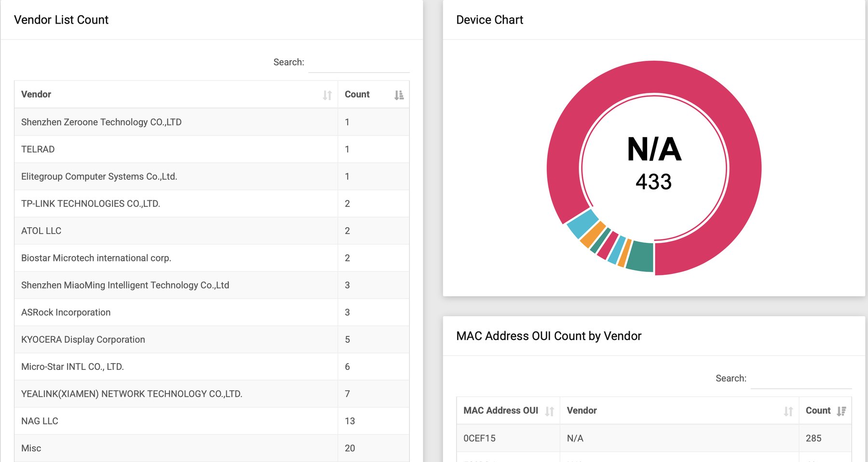The width and height of the screenshot is (868, 462).
Task: Click the TELRAD vendor row
Action: (x=212, y=149)
